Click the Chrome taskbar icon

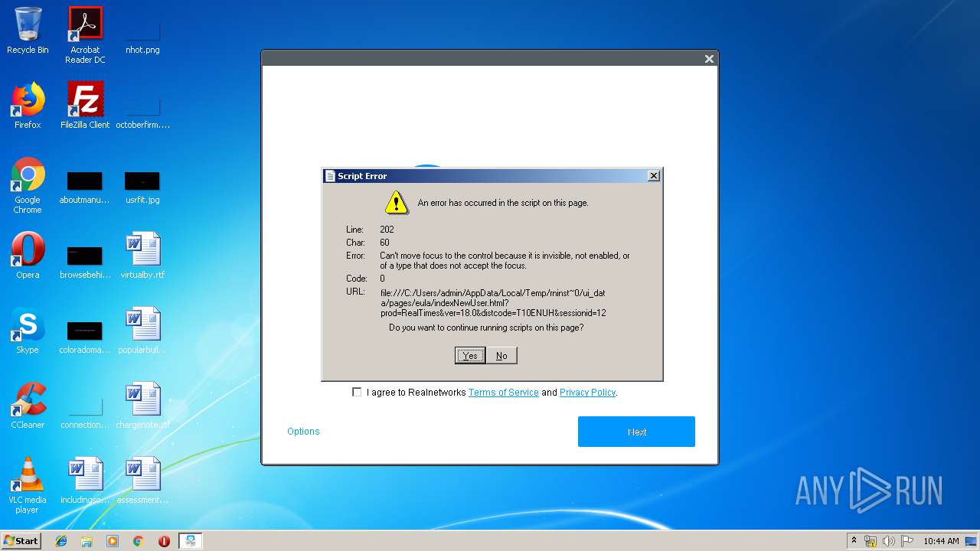click(138, 541)
